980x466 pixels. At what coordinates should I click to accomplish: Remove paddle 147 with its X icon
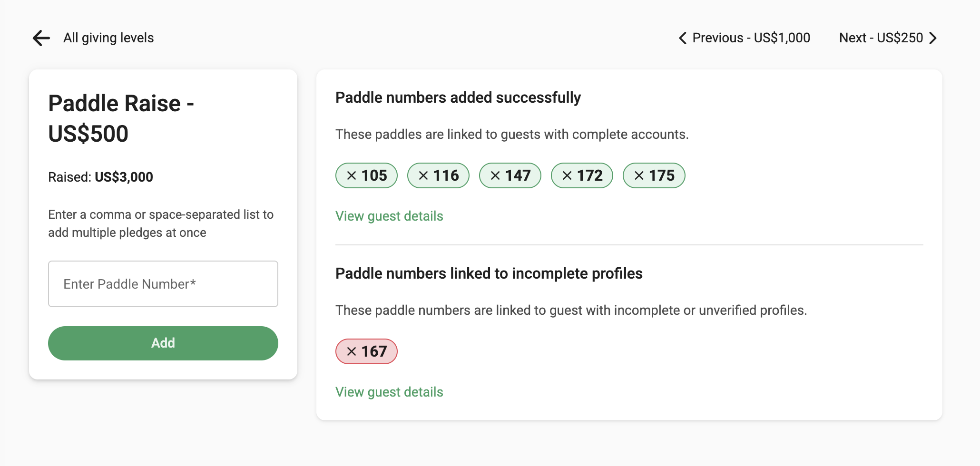[x=495, y=176]
